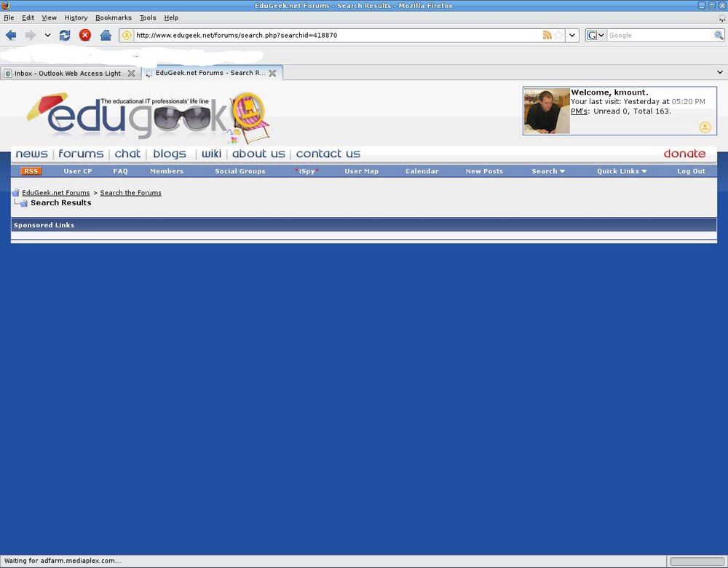Click the EduGeek.net Forums breadcrumb link
Image resolution: width=728 pixels, height=568 pixels.
[x=56, y=193]
